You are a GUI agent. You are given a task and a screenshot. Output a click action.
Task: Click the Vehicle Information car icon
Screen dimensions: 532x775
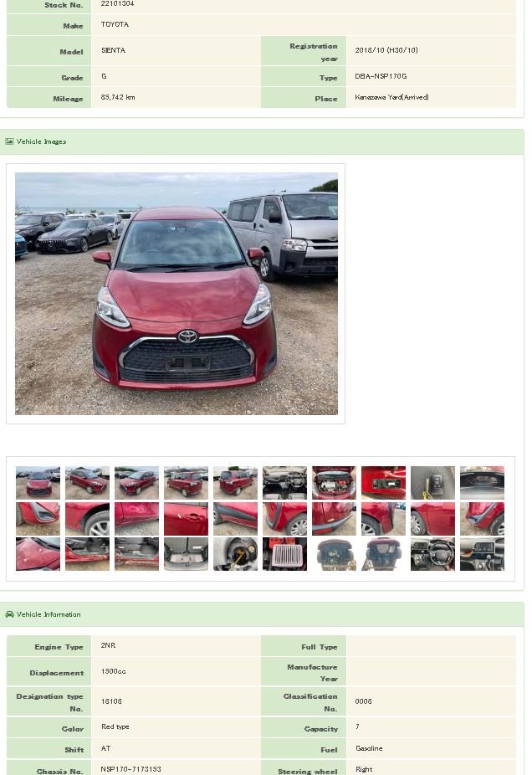[x=9, y=614]
